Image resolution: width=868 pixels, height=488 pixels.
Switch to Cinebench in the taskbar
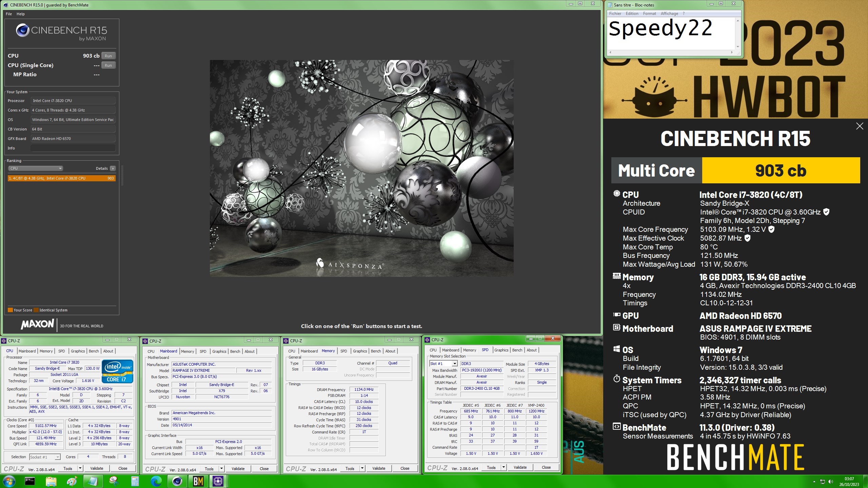177,481
